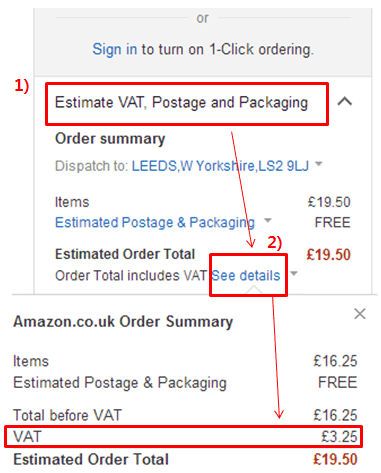Select the red Estimated Order Total £19.50 in the popup
Image resolution: width=381 pixels, height=473 pixels.
click(x=335, y=459)
